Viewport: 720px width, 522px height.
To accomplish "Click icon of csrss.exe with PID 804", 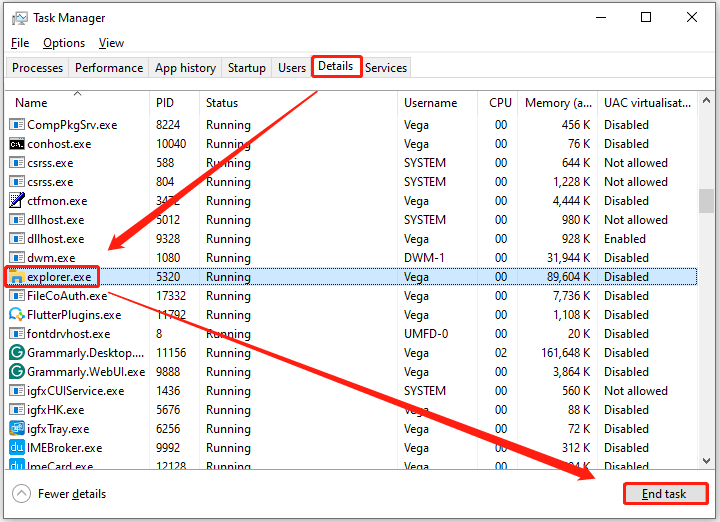I will pos(17,182).
